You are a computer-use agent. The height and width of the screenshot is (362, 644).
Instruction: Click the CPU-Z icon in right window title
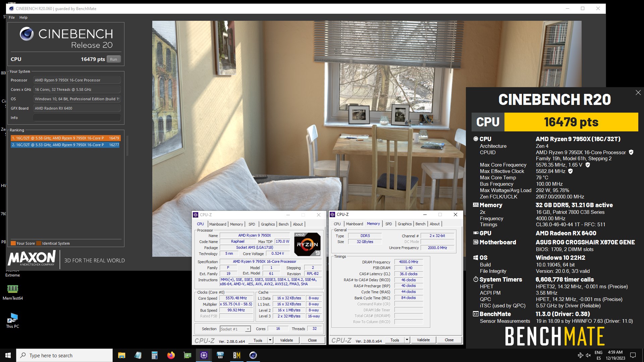click(x=332, y=215)
